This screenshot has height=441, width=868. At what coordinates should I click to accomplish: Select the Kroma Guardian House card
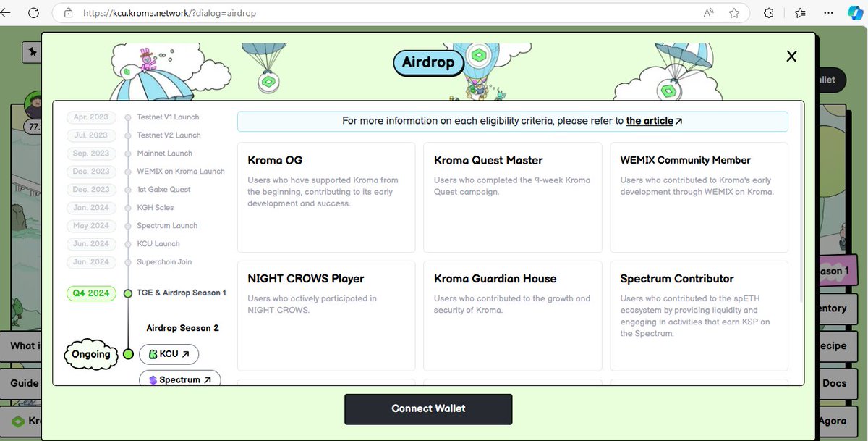pos(512,316)
